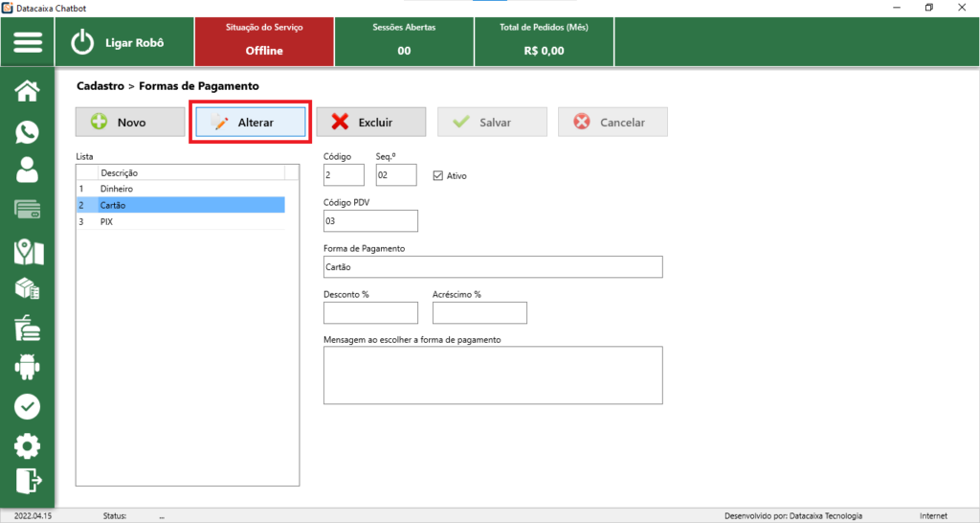Click the Home icon in sidebar

pyautogui.click(x=28, y=92)
